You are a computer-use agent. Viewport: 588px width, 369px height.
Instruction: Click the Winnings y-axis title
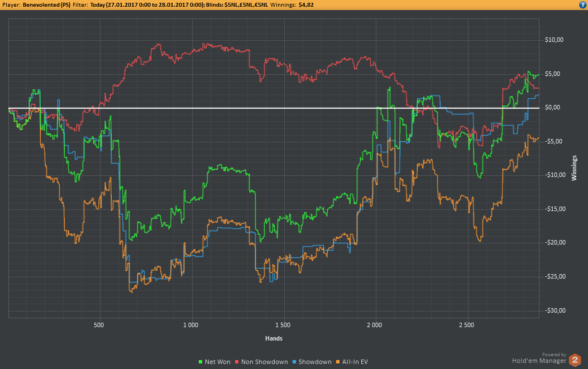pyautogui.click(x=573, y=168)
